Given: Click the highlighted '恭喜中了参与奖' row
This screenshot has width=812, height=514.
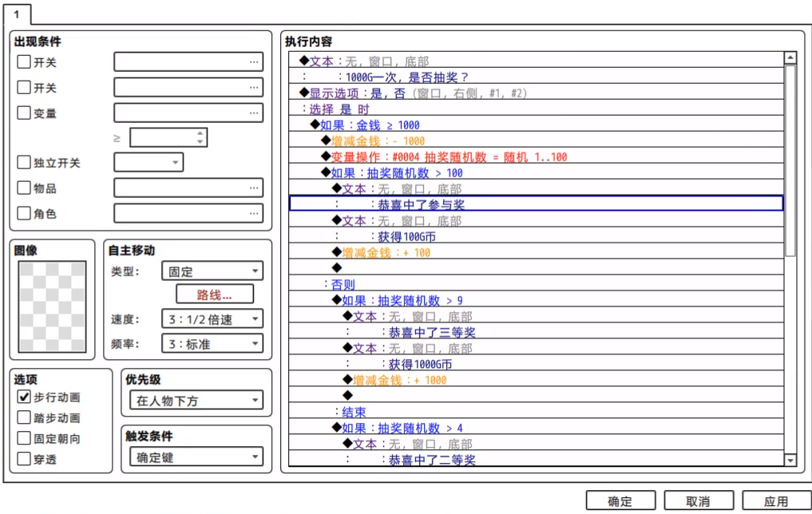Looking at the screenshot, I should (536, 204).
